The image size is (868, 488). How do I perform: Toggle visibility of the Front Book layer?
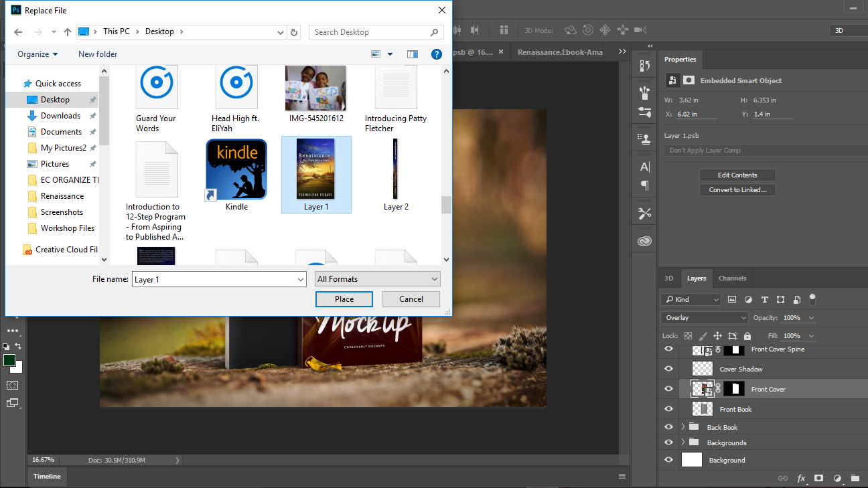pos(668,409)
